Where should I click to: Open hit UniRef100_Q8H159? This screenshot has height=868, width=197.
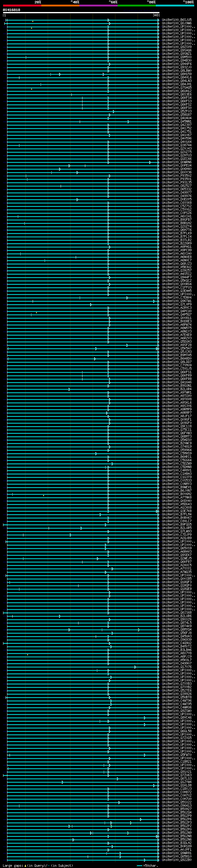[177, 74]
